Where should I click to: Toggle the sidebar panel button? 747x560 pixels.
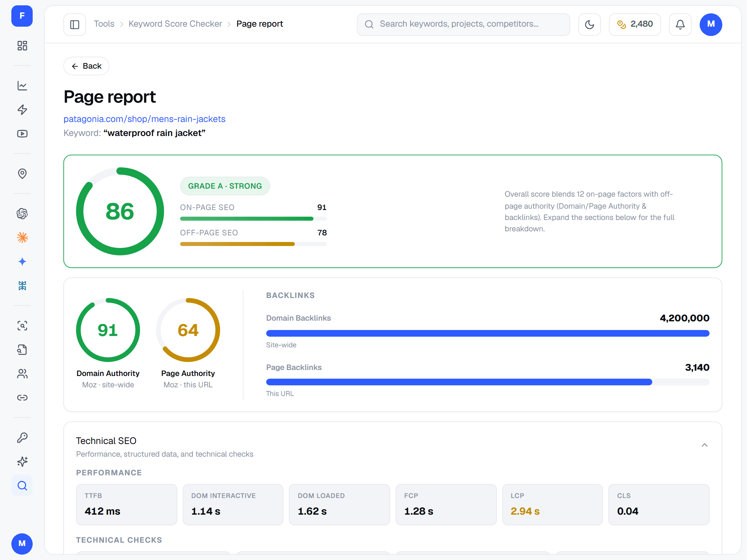[75, 24]
